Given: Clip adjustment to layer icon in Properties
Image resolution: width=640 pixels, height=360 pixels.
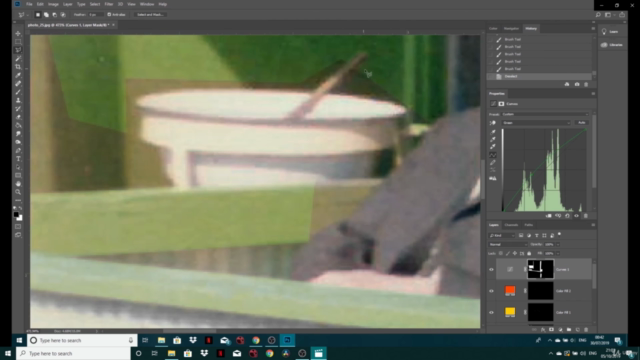Looking at the screenshot, I should (x=549, y=216).
